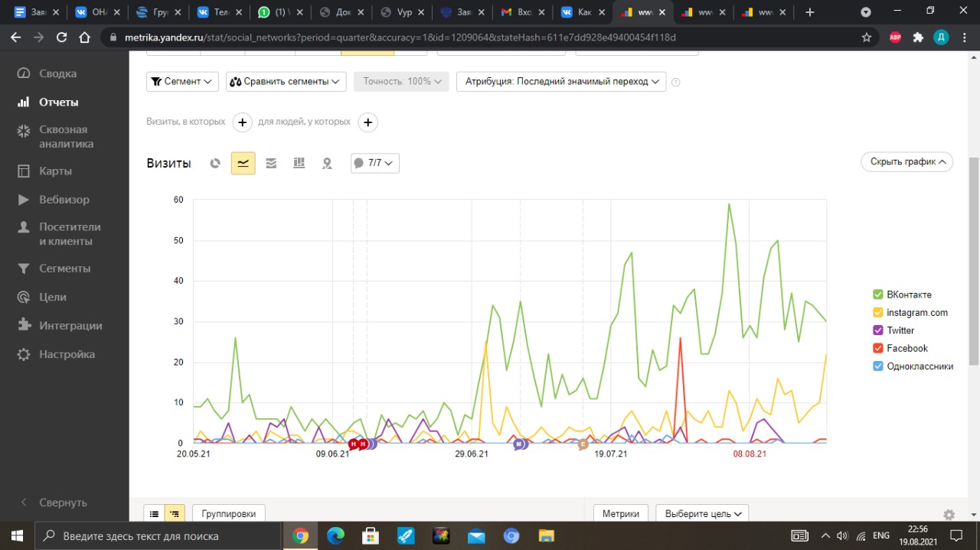Toggle the instagram.com series checkbox
The height and width of the screenshot is (550, 980).
[878, 312]
